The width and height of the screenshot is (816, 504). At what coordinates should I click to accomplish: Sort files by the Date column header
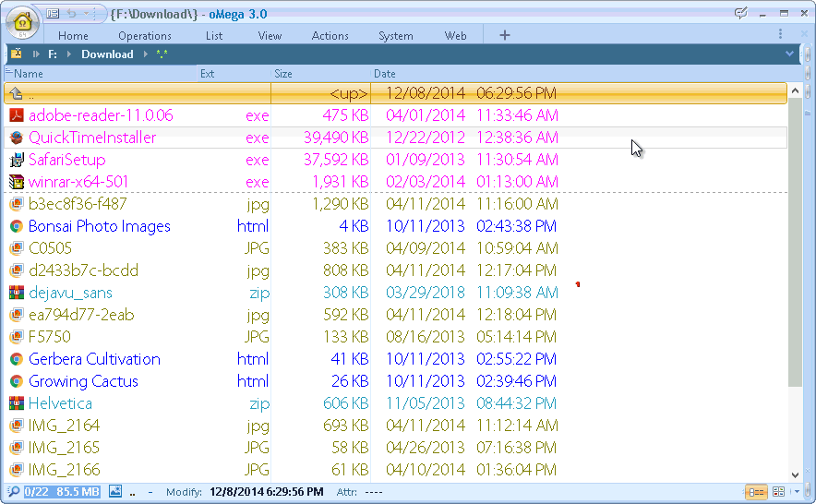pos(385,74)
